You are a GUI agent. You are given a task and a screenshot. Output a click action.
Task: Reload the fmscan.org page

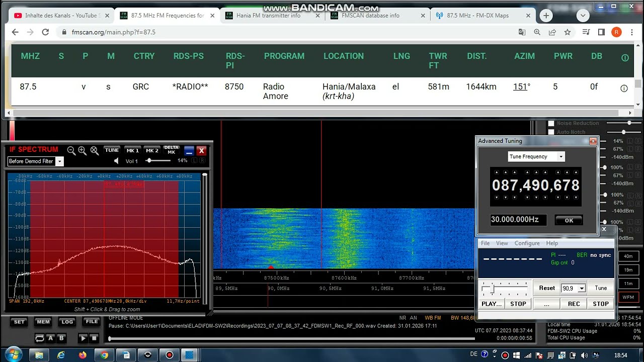(x=45, y=32)
